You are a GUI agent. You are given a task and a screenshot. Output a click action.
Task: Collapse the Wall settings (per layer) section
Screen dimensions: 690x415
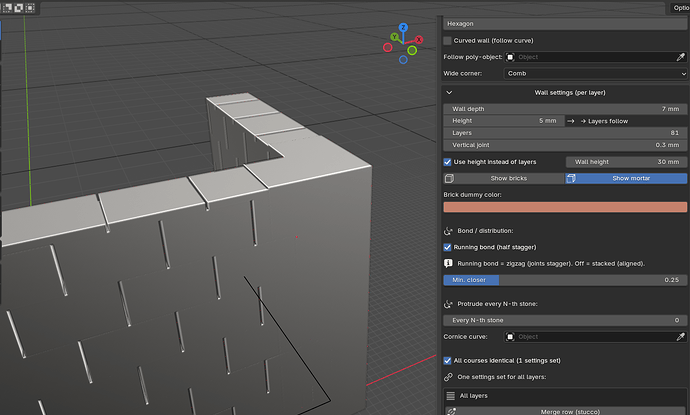click(449, 92)
